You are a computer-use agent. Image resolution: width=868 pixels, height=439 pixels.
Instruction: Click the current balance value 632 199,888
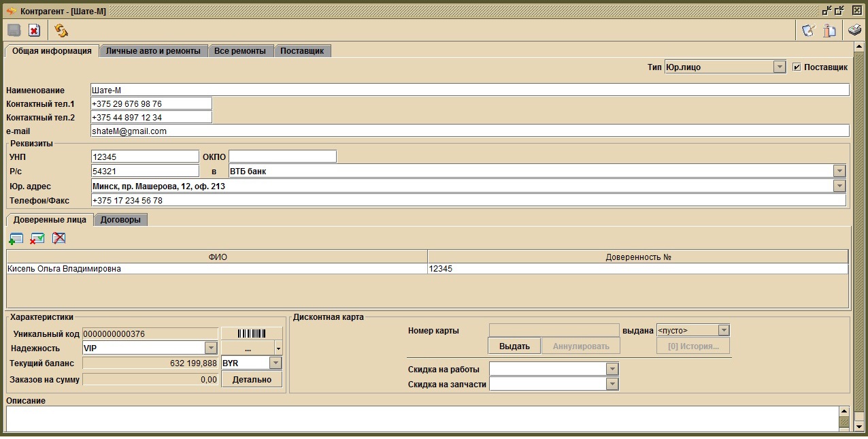150,363
